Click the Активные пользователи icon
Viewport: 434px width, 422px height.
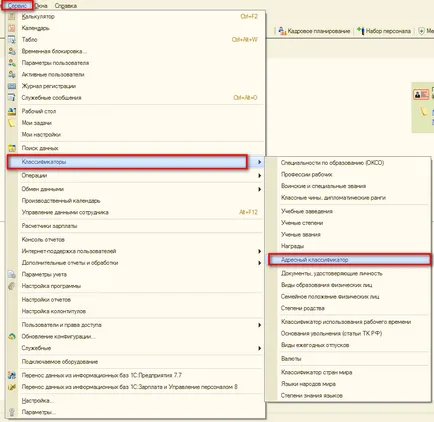coord(12,74)
